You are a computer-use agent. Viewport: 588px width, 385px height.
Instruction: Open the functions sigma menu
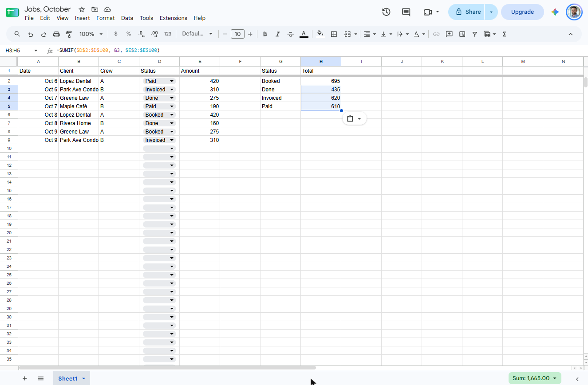pyautogui.click(x=504, y=34)
